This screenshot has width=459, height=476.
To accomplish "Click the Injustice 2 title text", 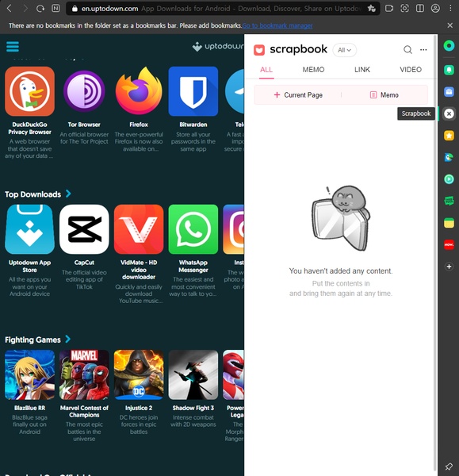I will [139, 408].
